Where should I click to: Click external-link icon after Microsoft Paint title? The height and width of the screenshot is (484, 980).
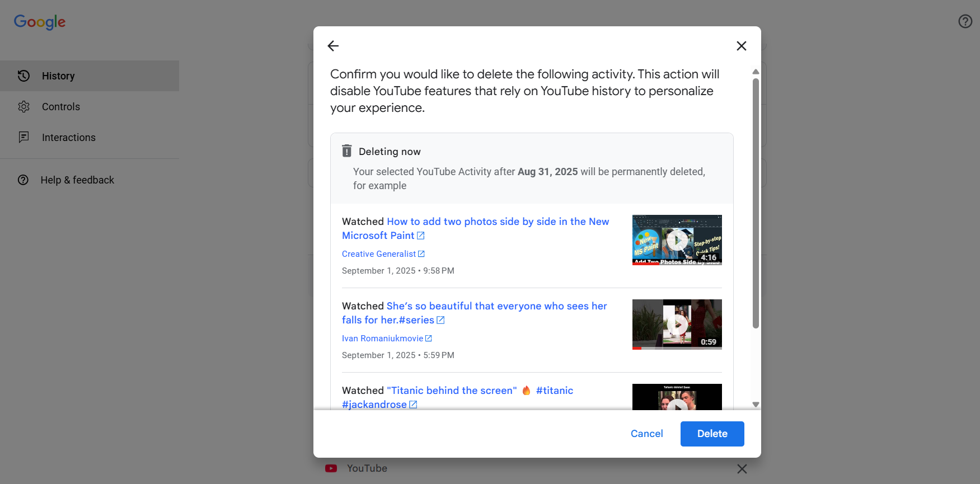[x=421, y=236]
